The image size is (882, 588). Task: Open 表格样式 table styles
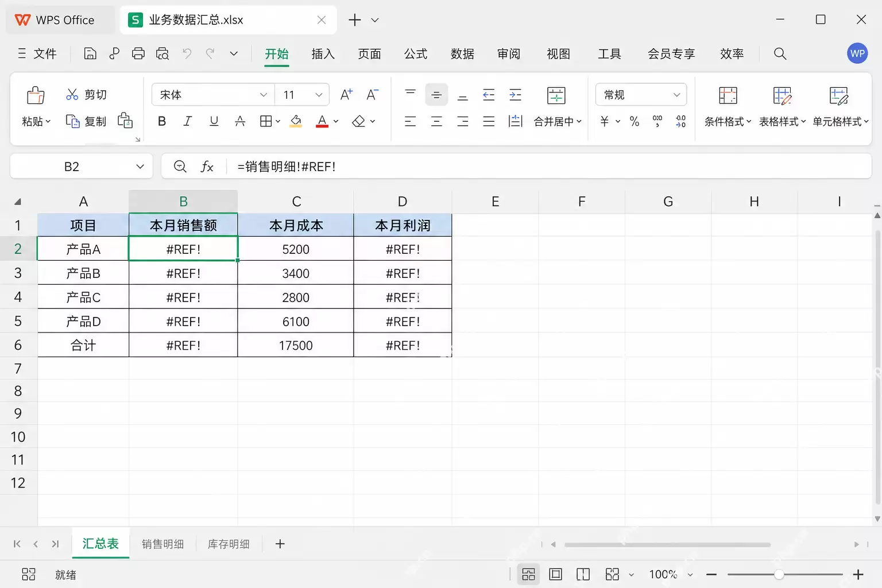[782, 107]
